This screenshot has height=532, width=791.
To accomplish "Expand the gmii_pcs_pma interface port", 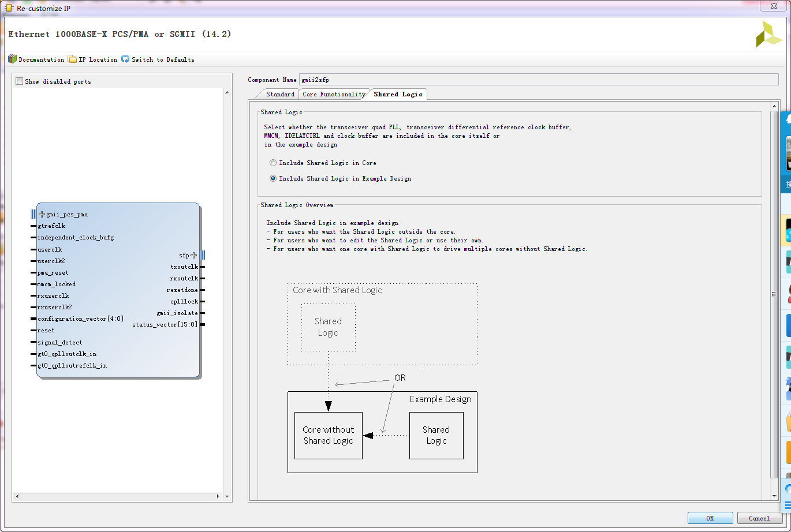I will [42, 215].
